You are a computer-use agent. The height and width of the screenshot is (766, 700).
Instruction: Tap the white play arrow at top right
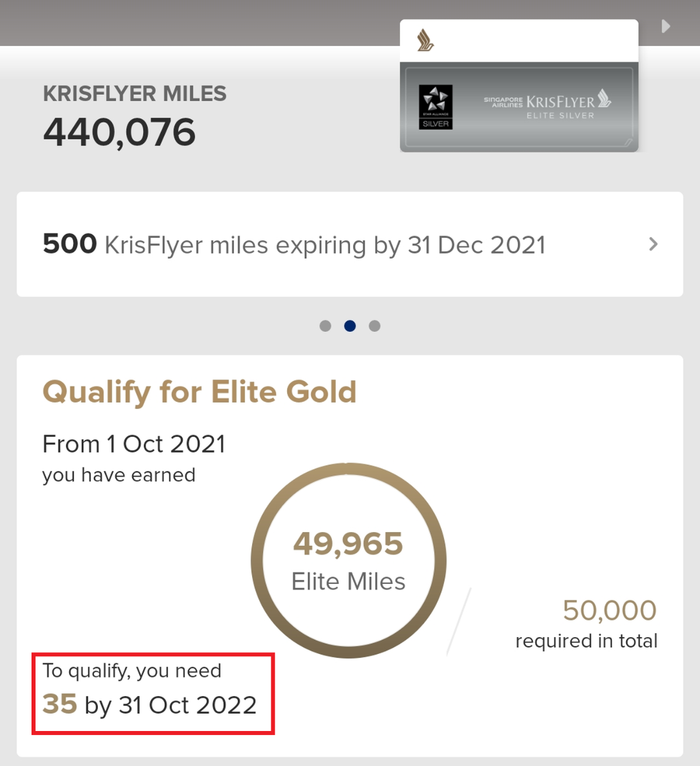[666, 26]
